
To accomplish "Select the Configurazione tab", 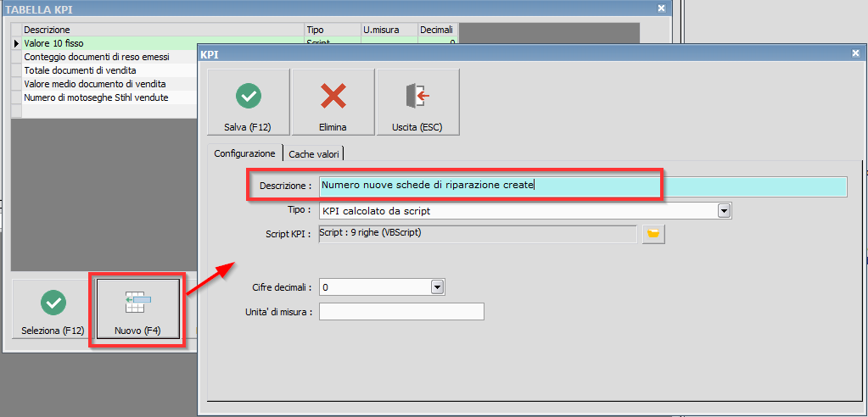I will tap(244, 153).
